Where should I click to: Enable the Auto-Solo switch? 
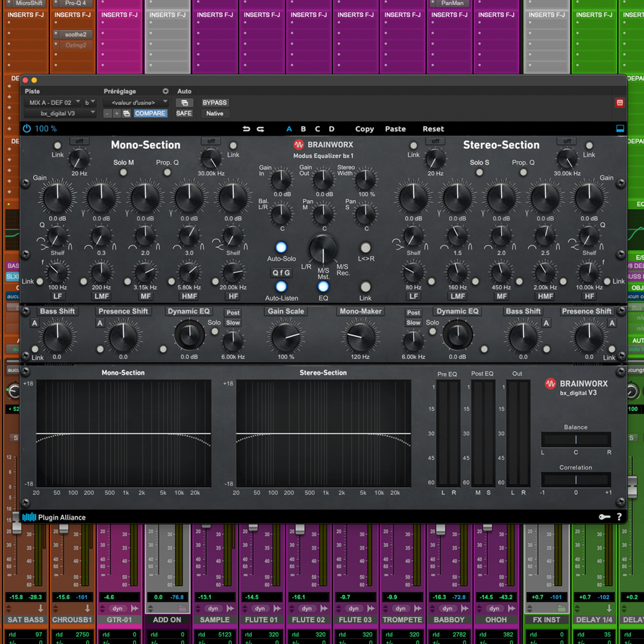point(281,247)
